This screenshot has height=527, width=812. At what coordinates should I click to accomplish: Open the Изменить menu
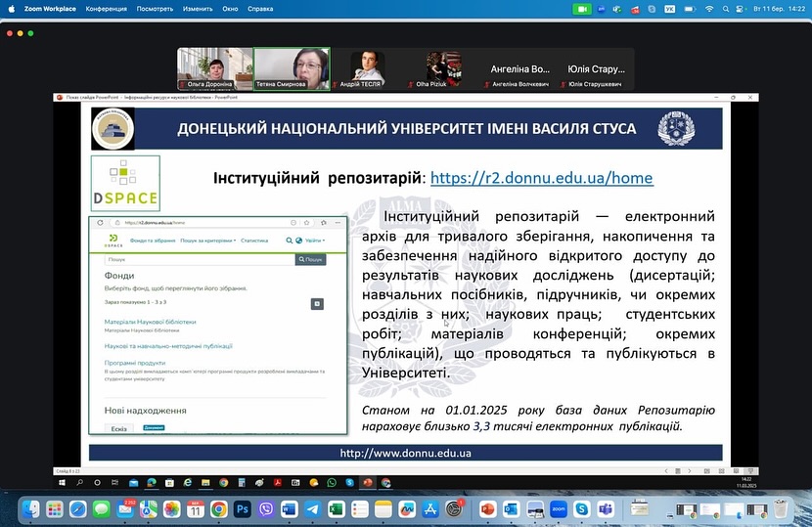point(198,9)
